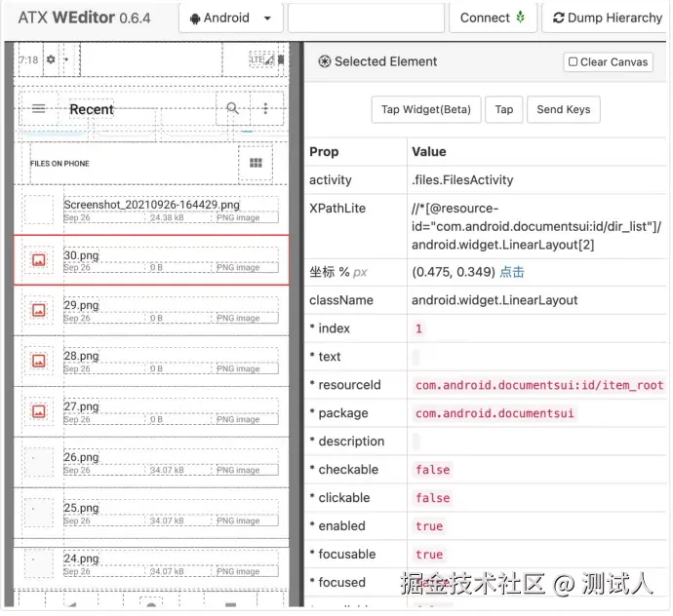Select checkable value false
673x616 pixels.
coord(432,470)
